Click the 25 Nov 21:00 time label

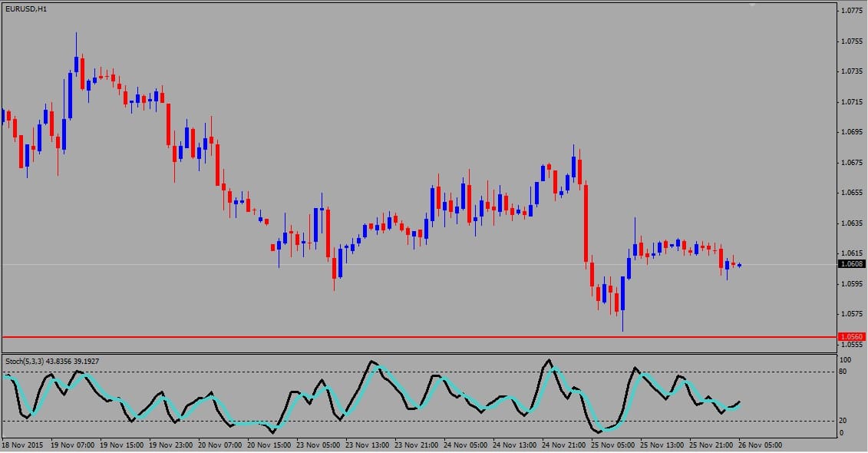(711, 445)
